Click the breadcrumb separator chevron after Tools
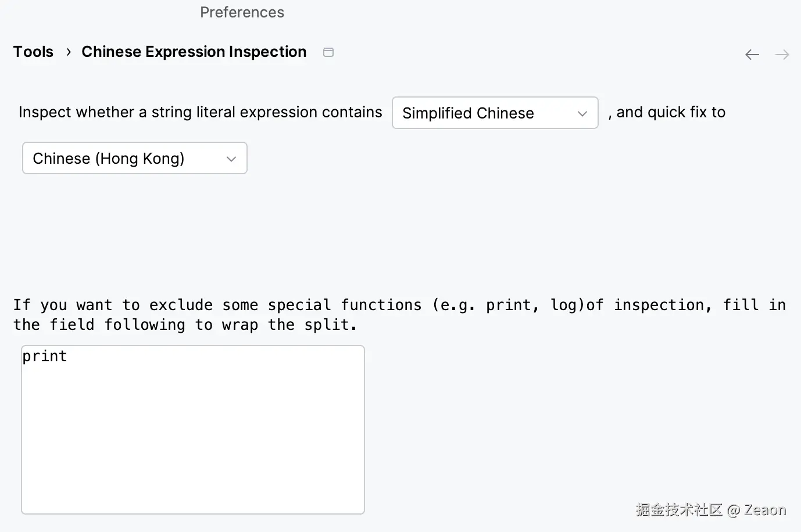This screenshot has width=801, height=532. click(x=69, y=52)
